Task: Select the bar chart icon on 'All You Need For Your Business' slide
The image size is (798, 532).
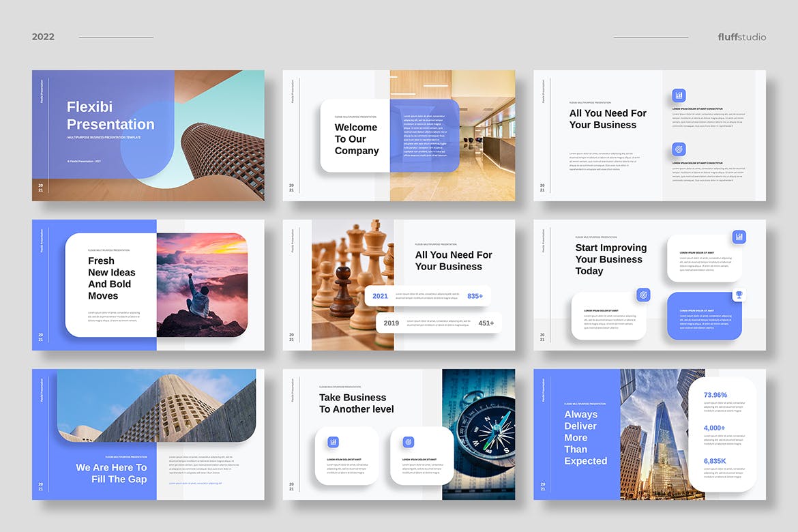Action: coord(679,95)
